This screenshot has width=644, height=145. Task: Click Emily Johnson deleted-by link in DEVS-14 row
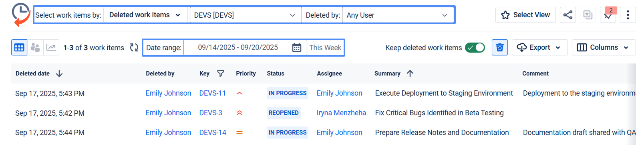tap(168, 133)
